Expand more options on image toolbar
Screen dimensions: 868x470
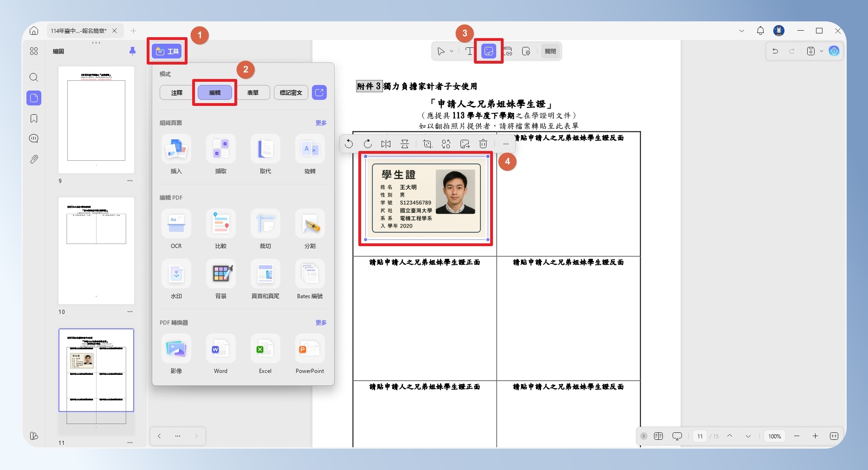click(506, 144)
